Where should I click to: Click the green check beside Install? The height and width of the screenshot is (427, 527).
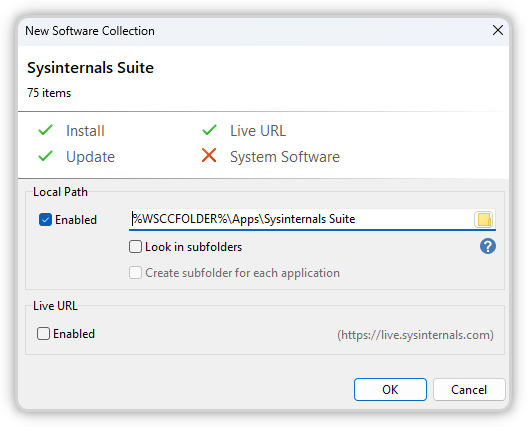[45, 130]
